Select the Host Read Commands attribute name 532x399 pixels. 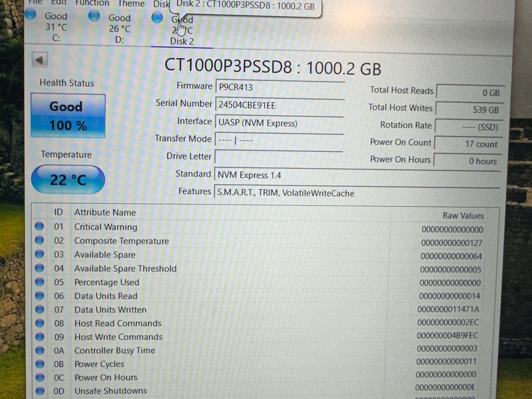pyautogui.click(x=118, y=323)
